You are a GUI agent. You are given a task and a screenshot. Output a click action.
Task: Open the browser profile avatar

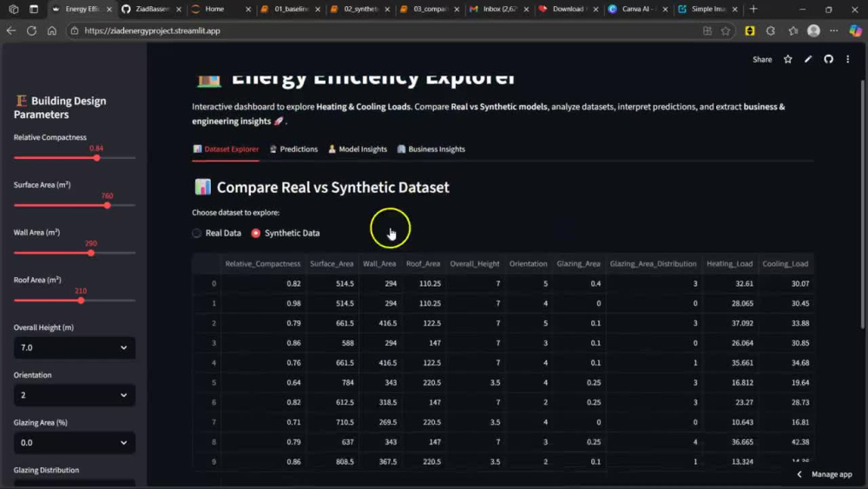(x=813, y=31)
